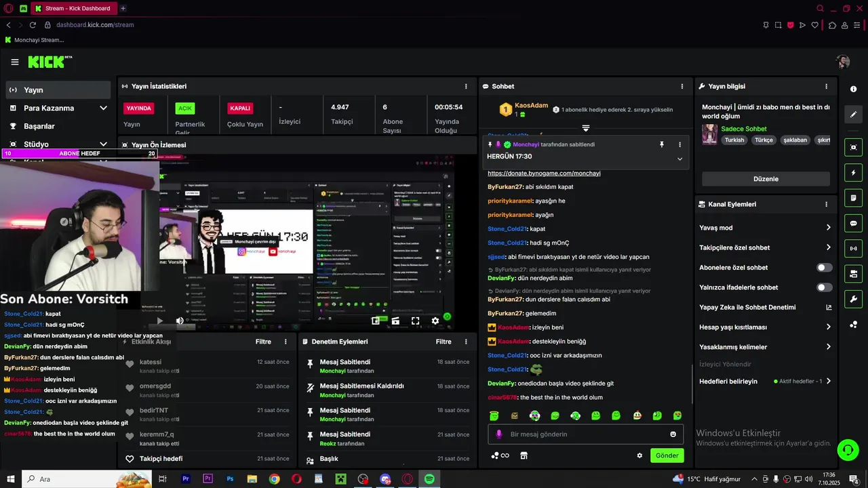The width and height of the screenshot is (868, 488).
Task: Toggle Yalnızca ifadelerle sohbet switch
Action: tap(824, 287)
